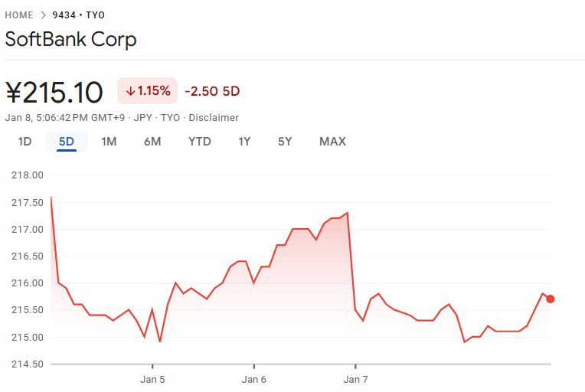The image size is (585, 392).
Task: Open the Disclaimer link
Action: (214, 118)
